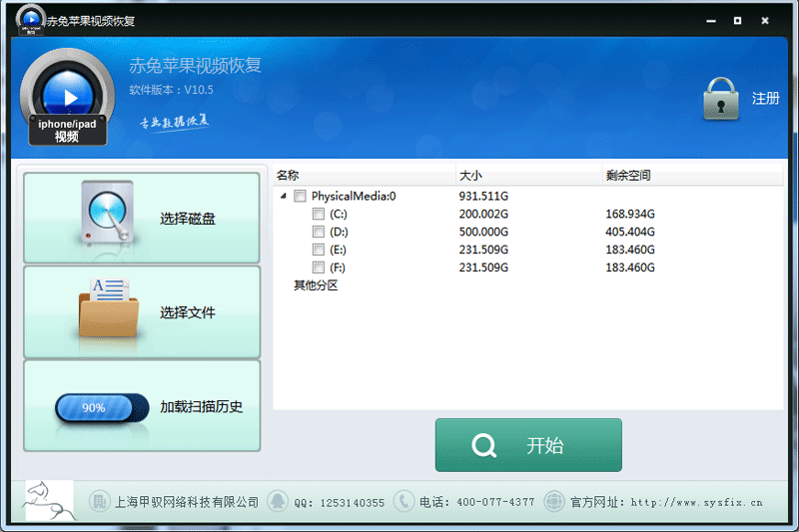Click the hard disk icon for 选择磁盘
Screen dimensions: 799x532
tap(108, 214)
